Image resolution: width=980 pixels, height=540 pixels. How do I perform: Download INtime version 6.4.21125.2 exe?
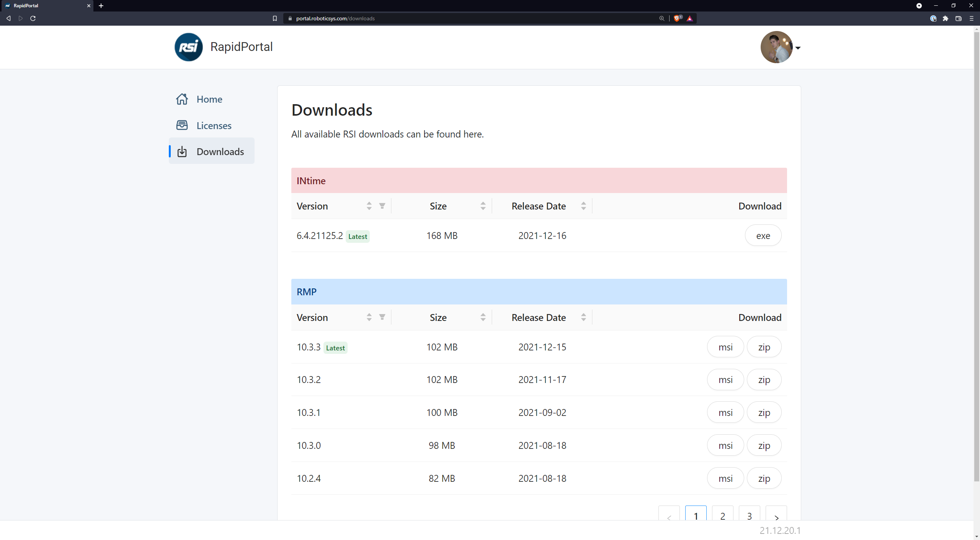tap(763, 236)
